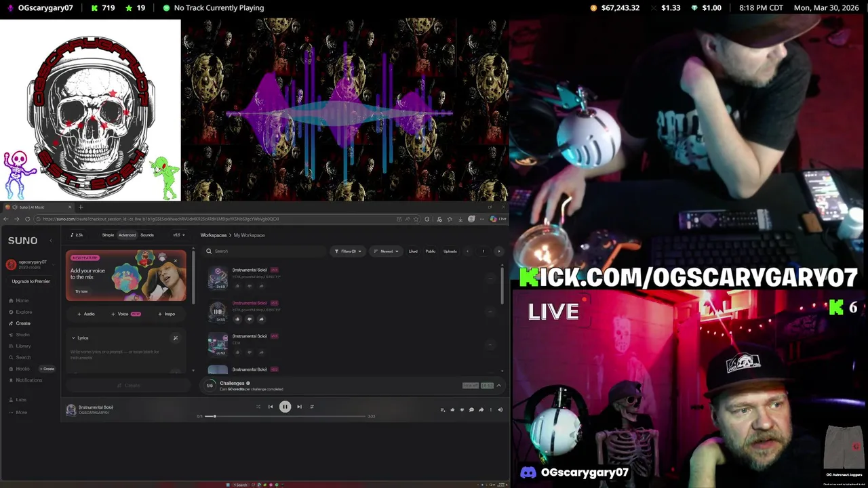The width and height of the screenshot is (868, 488).
Task: Click the volume speaker icon in player
Action: 500,409
